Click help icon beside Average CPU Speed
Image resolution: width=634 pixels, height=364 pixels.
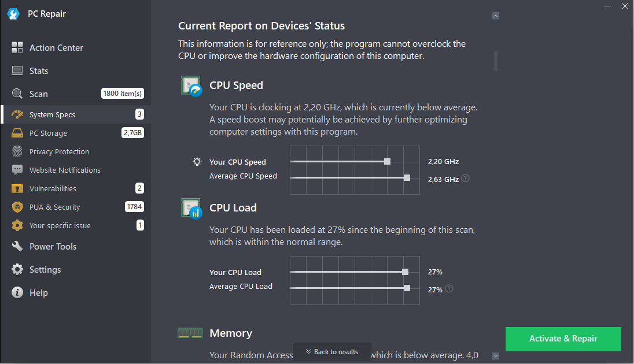pos(466,179)
